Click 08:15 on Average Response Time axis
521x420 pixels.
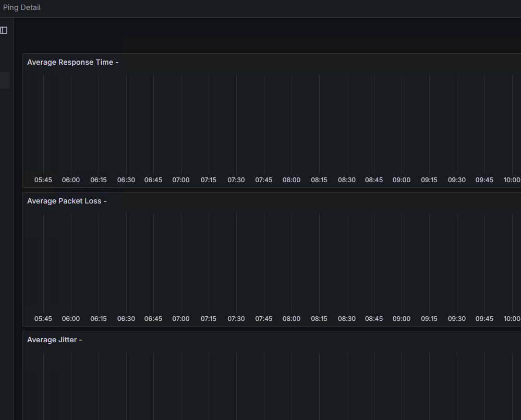[x=319, y=180]
